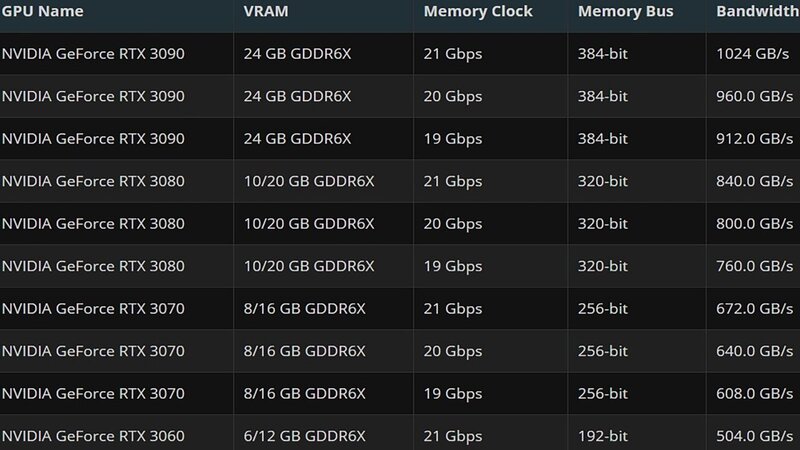Click the Bandwidth column header
The image size is (800, 450).
758,11
